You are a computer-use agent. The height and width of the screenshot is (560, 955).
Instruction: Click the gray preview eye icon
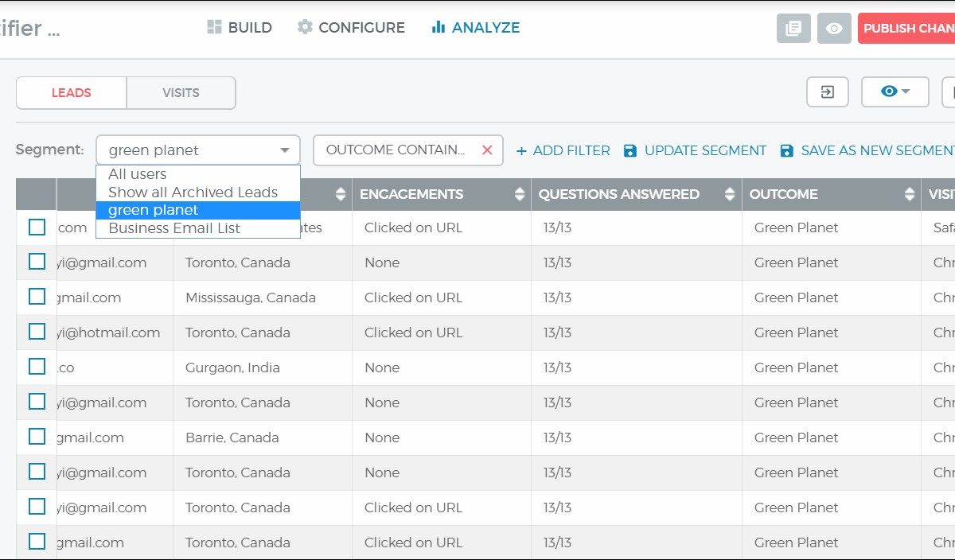(x=833, y=28)
